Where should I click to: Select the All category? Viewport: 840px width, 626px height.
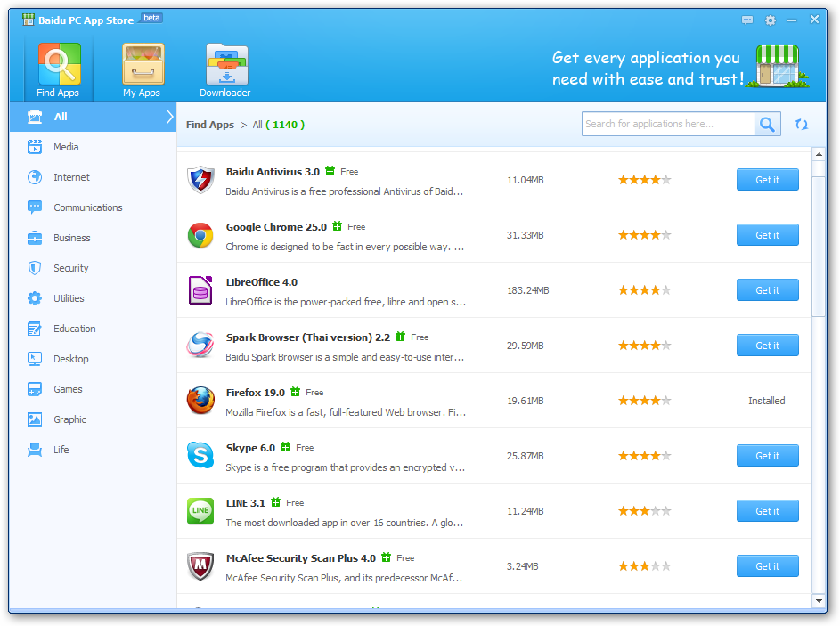93,116
